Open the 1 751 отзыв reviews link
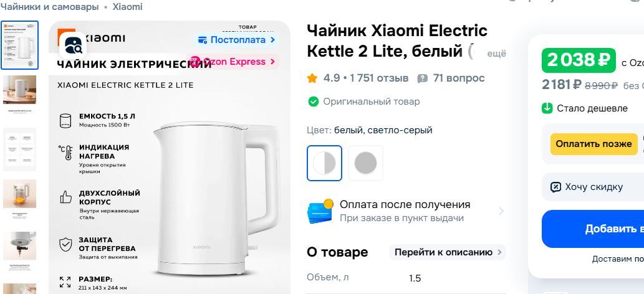 (379, 78)
